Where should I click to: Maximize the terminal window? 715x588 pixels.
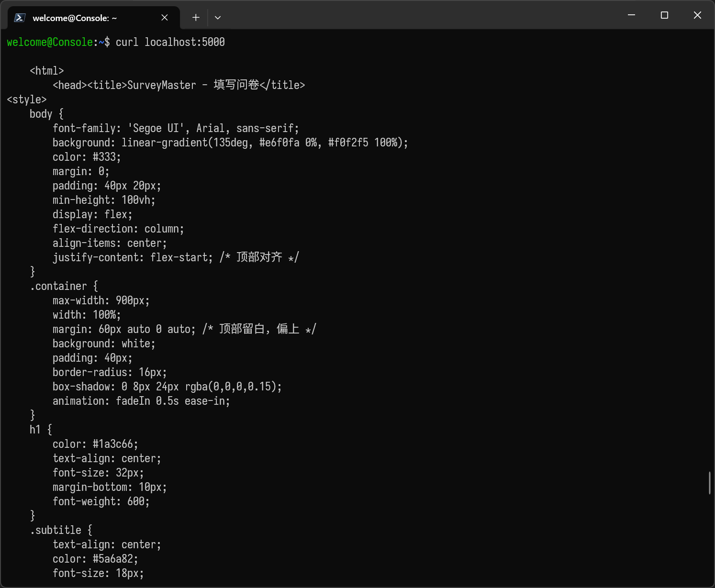pyautogui.click(x=664, y=15)
